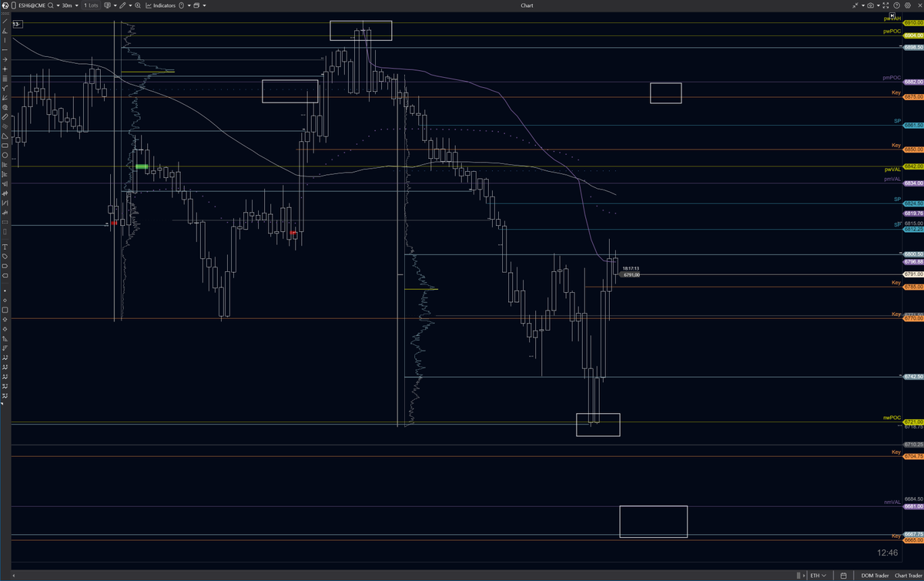Click the 6681.00 nmVAL price label
924x581 pixels.
(913, 506)
